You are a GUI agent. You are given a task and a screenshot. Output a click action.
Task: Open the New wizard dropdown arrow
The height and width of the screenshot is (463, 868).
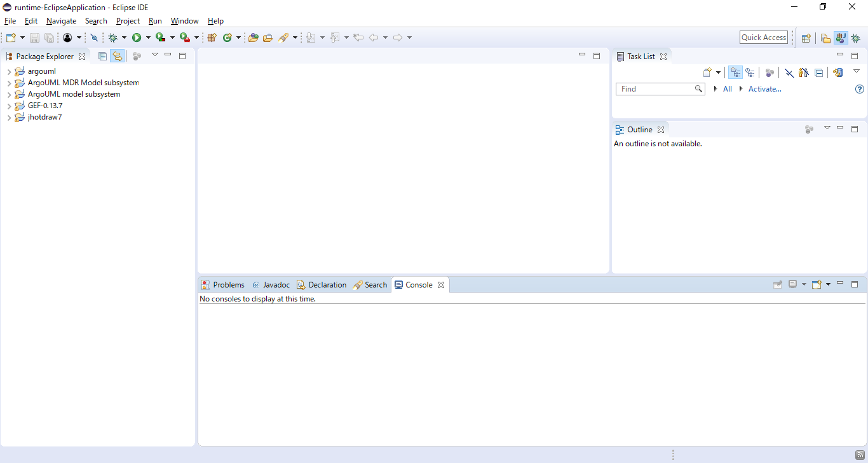(22, 38)
